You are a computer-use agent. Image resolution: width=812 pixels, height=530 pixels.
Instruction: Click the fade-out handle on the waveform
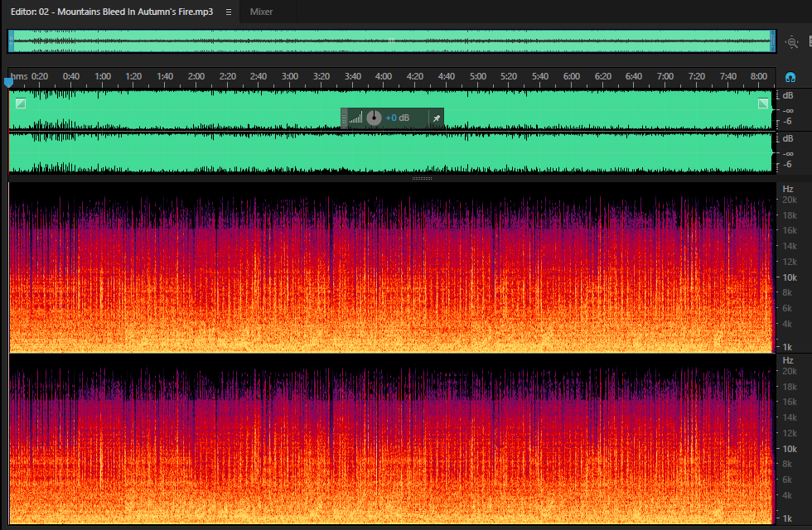[x=763, y=104]
